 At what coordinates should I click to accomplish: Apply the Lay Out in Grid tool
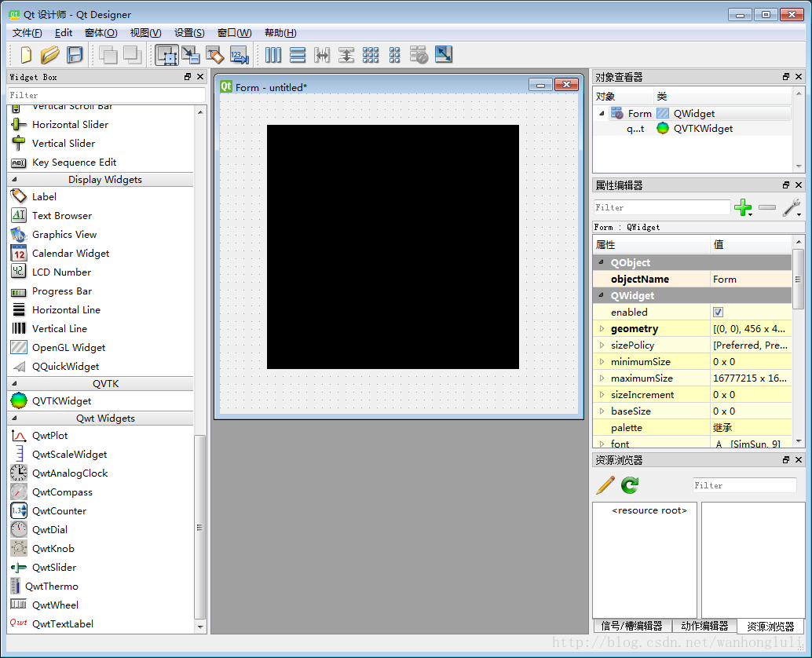click(371, 55)
